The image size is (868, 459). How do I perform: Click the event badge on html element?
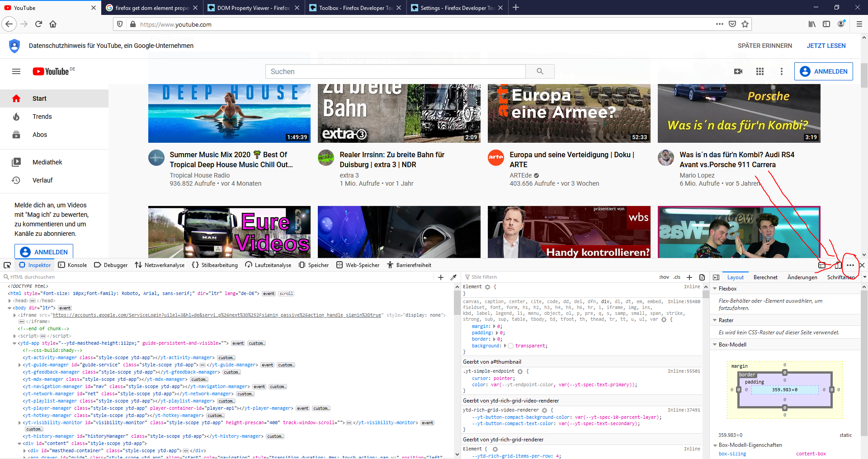pos(269,294)
